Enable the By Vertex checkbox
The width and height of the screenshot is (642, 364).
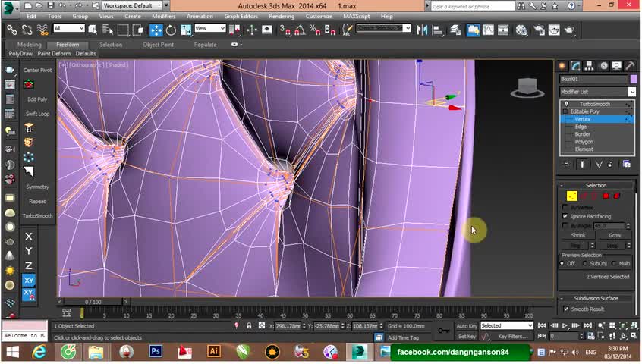click(565, 207)
